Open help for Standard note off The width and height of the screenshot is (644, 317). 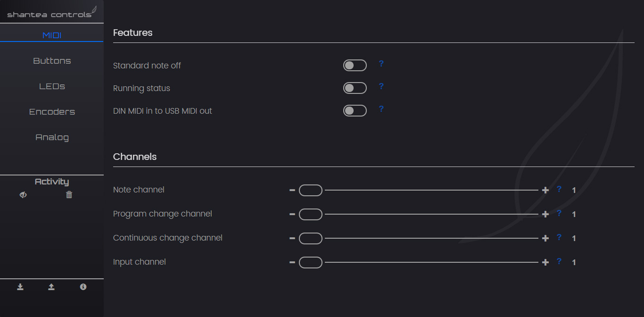381,64
